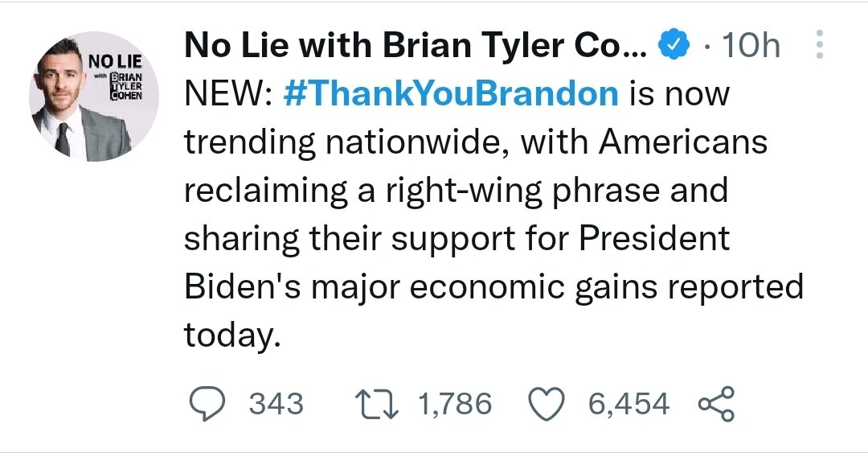Click the 343 replies count
The height and width of the screenshot is (465, 868).
pyautogui.click(x=276, y=404)
